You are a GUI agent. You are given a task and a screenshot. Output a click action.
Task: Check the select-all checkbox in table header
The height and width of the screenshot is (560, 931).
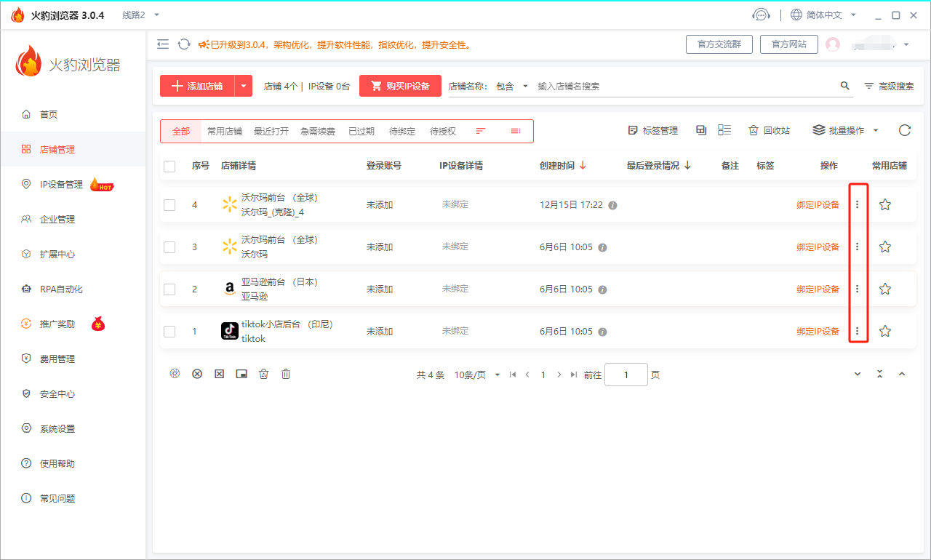pyautogui.click(x=169, y=166)
